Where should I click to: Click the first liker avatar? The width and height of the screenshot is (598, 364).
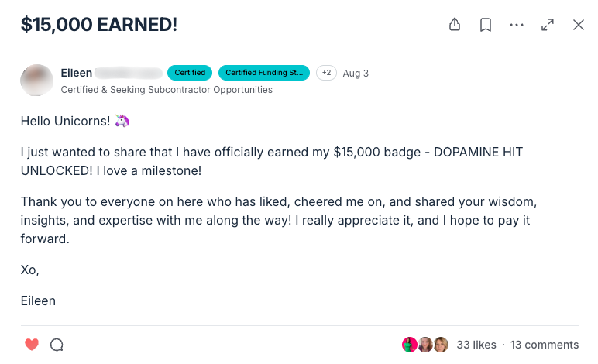click(x=409, y=345)
